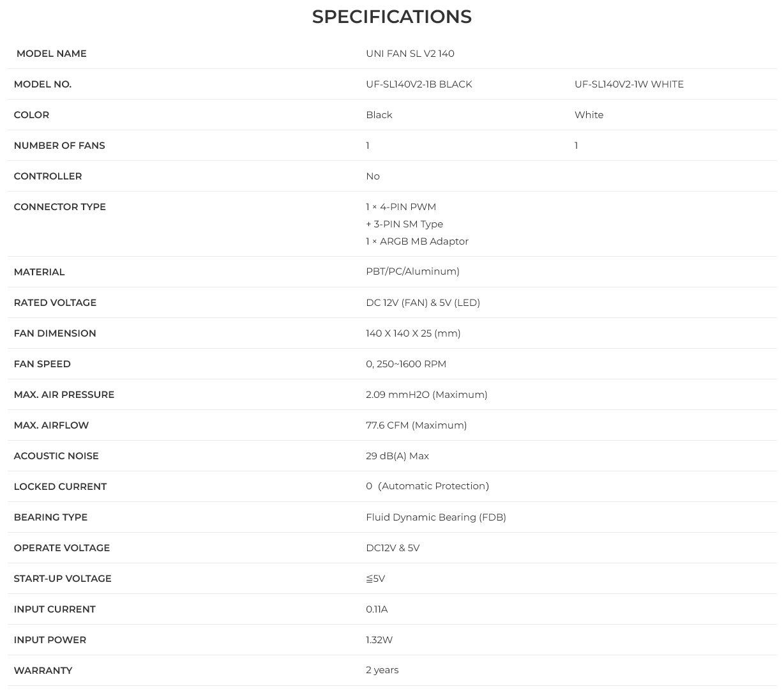Click the CONTROLLER row label
784x693 pixels.
click(48, 176)
